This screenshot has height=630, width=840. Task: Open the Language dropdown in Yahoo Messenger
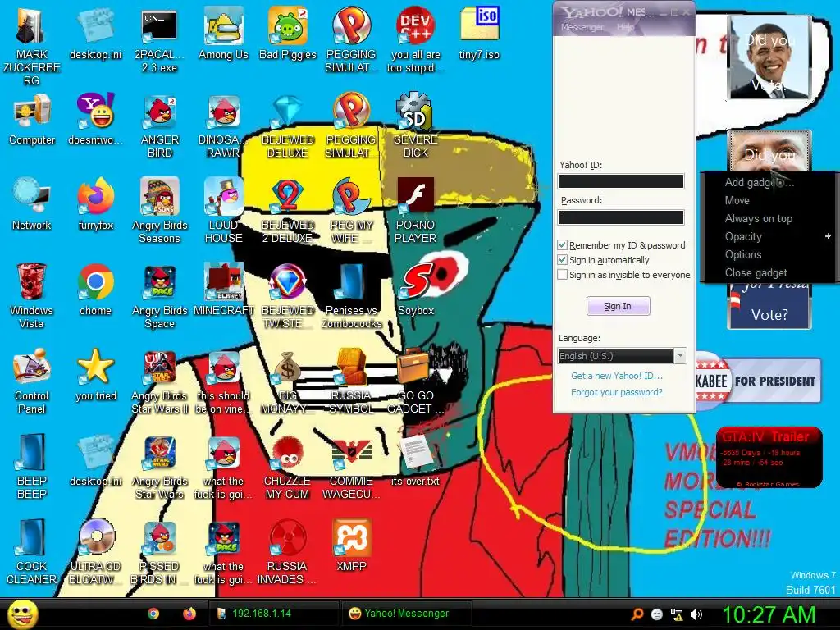point(680,356)
